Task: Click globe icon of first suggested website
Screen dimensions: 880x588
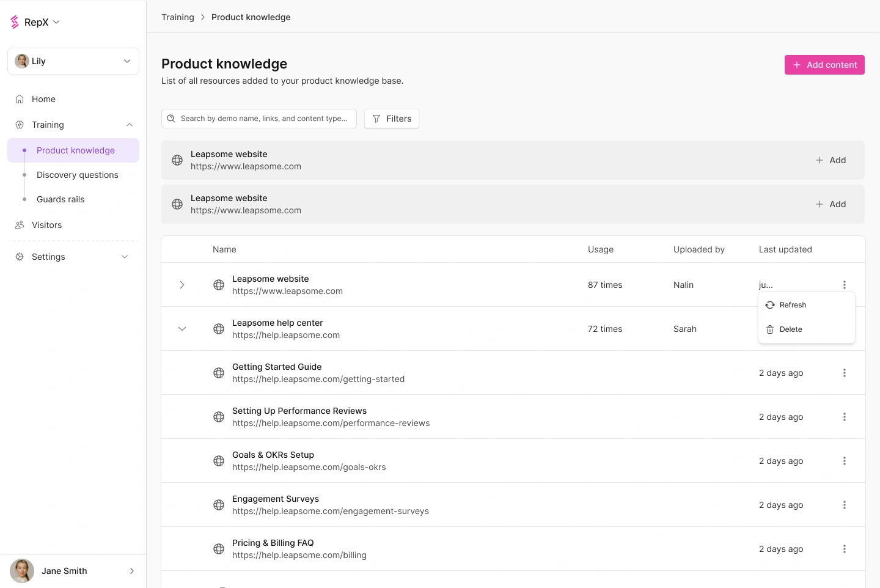Action: coord(177,160)
